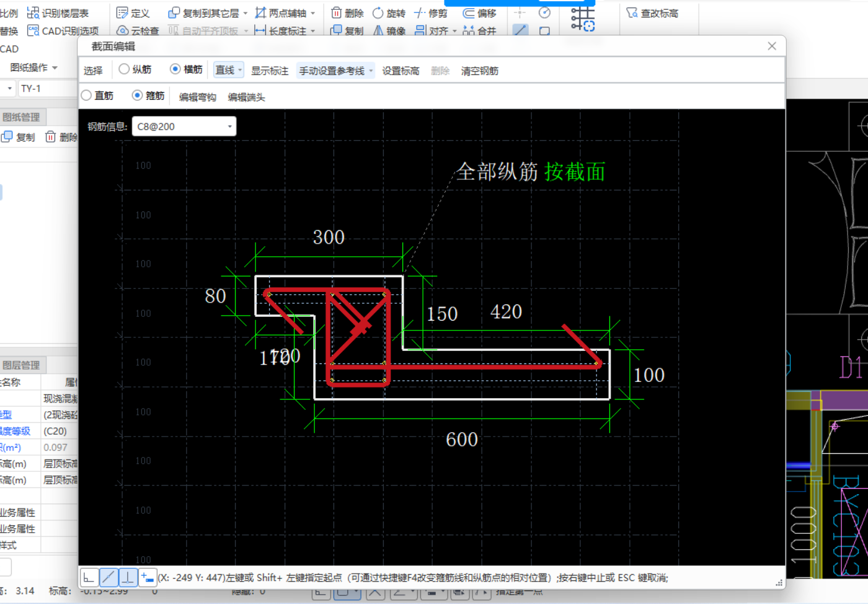This screenshot has width=868, height=604.
Task: Click the 自动平齐顶板 tool
Action: tap(203, 30)
